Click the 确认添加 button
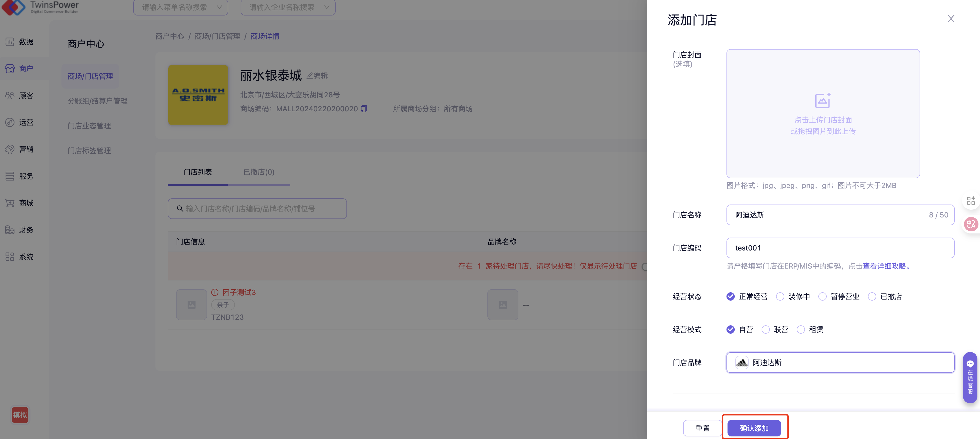The image size is (980, 439). tap(754, 428)
